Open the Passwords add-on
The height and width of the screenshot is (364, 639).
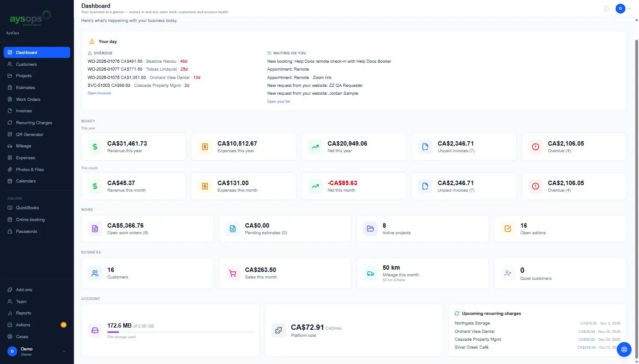(x=37, y=232)
